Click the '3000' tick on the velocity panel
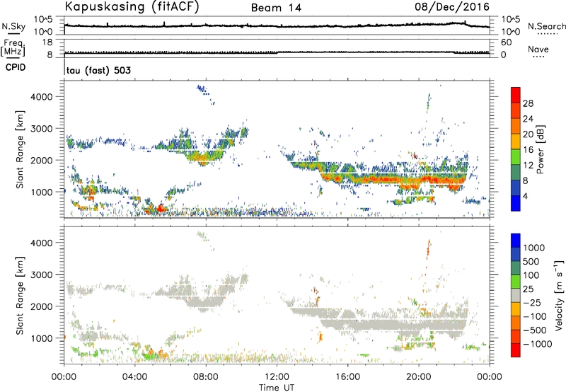Screen dimensions: 566x392 tap(41, 275)
